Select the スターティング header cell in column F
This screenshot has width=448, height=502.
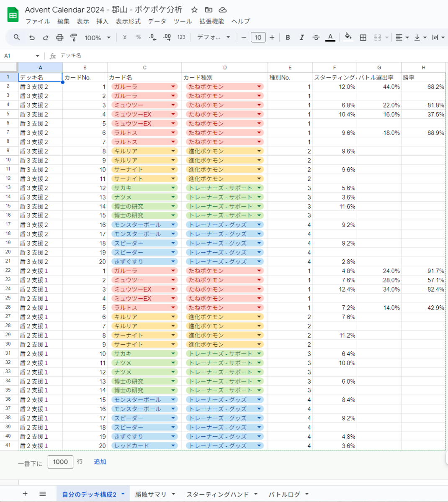(x=335, y=77)
